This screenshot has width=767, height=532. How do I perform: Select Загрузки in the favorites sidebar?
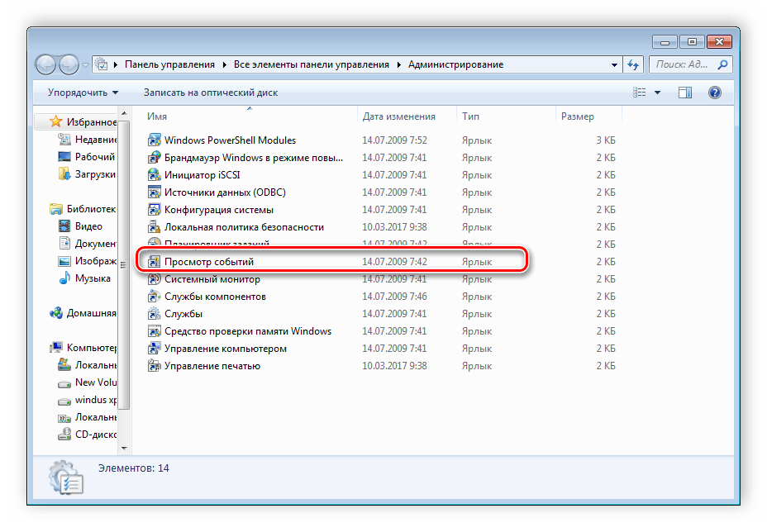tap(94, 173)
